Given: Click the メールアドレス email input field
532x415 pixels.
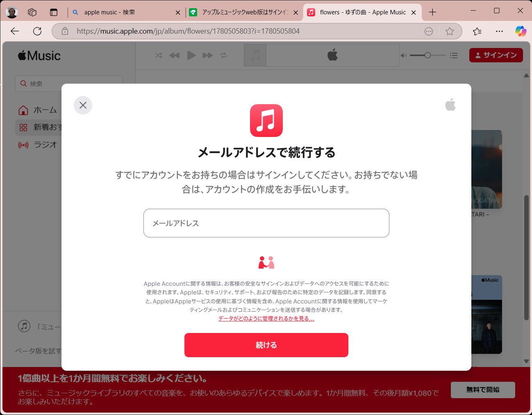Looking at the screenshot, I should [266, 223].
